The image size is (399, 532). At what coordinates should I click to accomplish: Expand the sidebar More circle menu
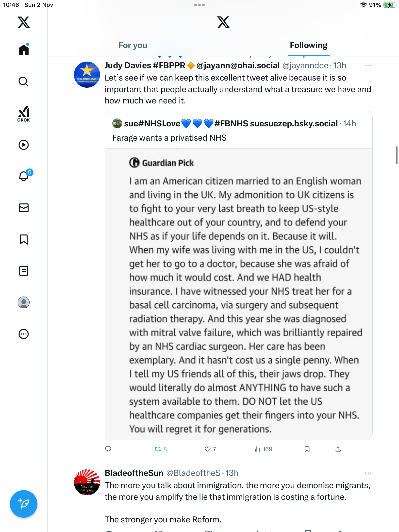click(x=24, y=334)
